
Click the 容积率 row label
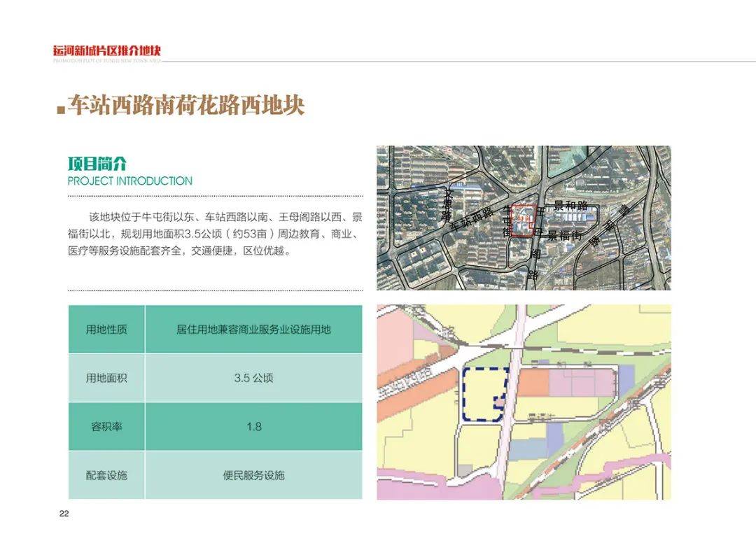106,426
